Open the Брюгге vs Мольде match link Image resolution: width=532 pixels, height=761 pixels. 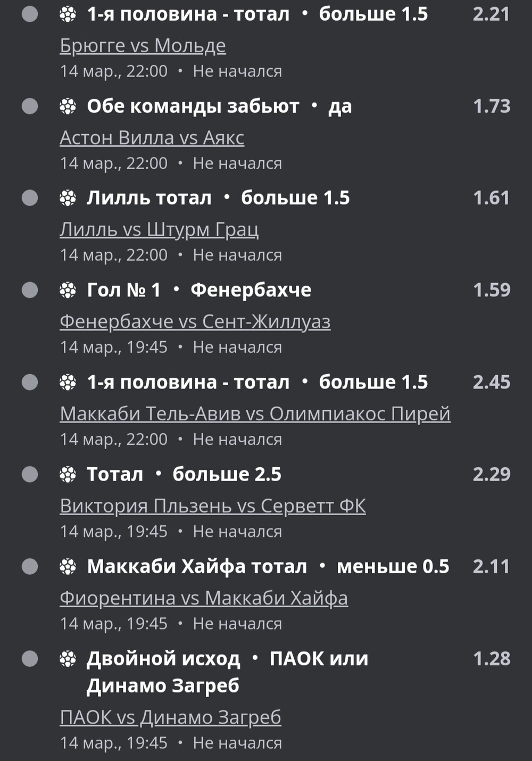tap(143, 46)
